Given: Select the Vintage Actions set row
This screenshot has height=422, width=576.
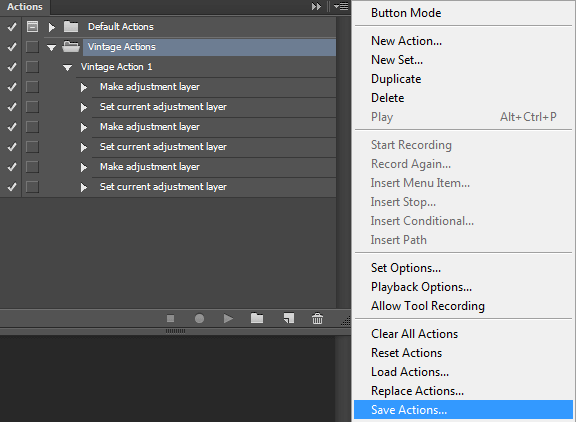Looking at the screenshot, I should (x=209, y=47).
